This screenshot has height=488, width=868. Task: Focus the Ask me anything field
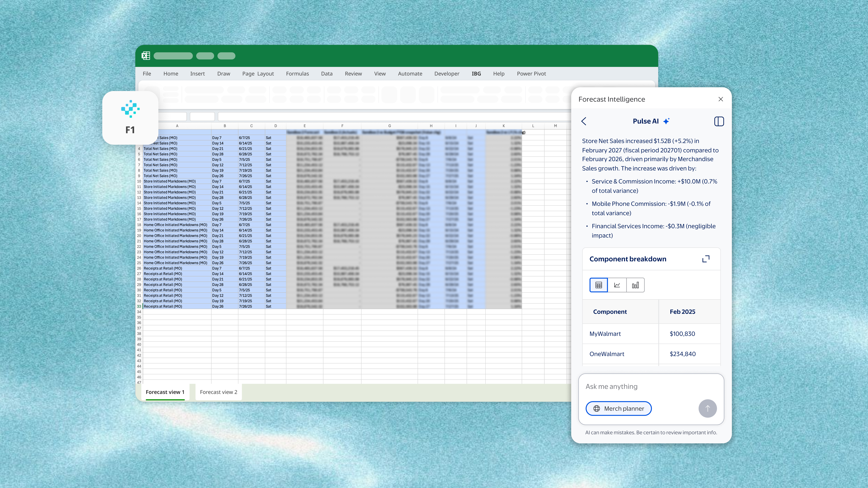tap(651, 387)
